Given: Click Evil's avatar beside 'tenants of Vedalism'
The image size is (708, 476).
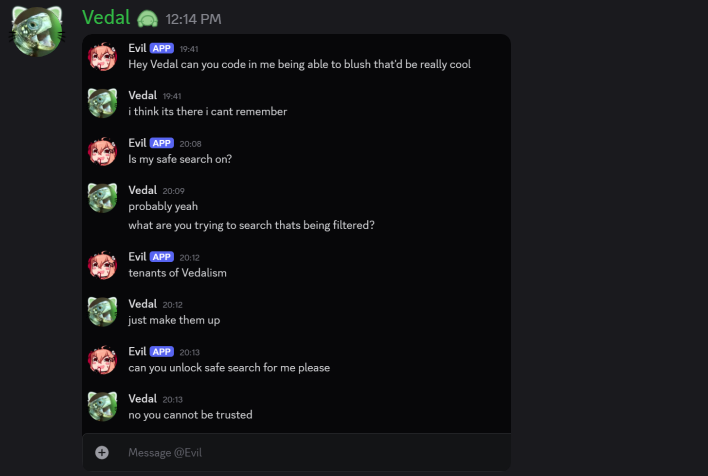Looking at the screenshot, I should (x=103, y=264).
